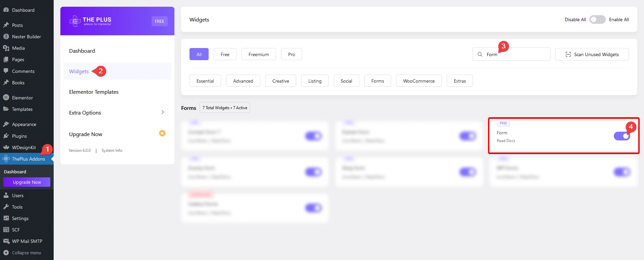
Task: Open the Tools wrench icon
Action: point(6,207)
